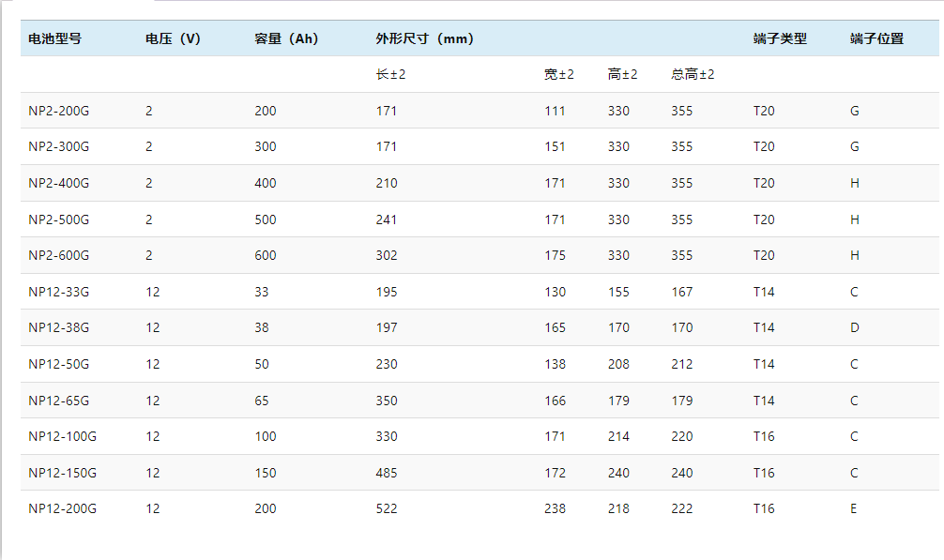Image resolution: width=944 pixels, height=560 pixels.
Task: Select the NP12-33G model cell
Action: [58, 292]
